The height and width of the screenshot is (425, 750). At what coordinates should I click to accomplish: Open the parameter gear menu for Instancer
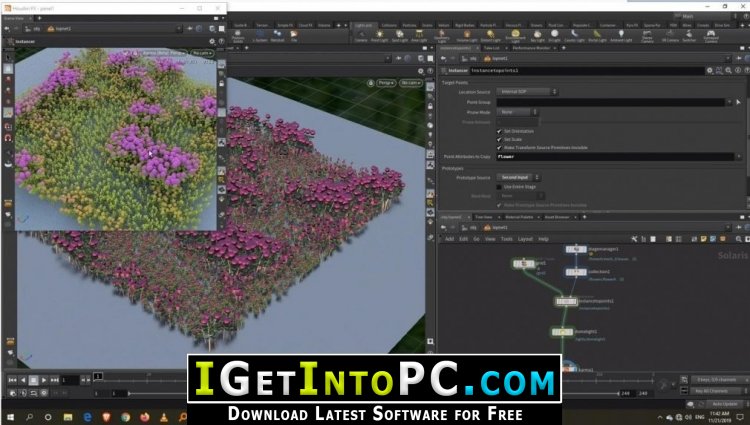pos(709,70)
